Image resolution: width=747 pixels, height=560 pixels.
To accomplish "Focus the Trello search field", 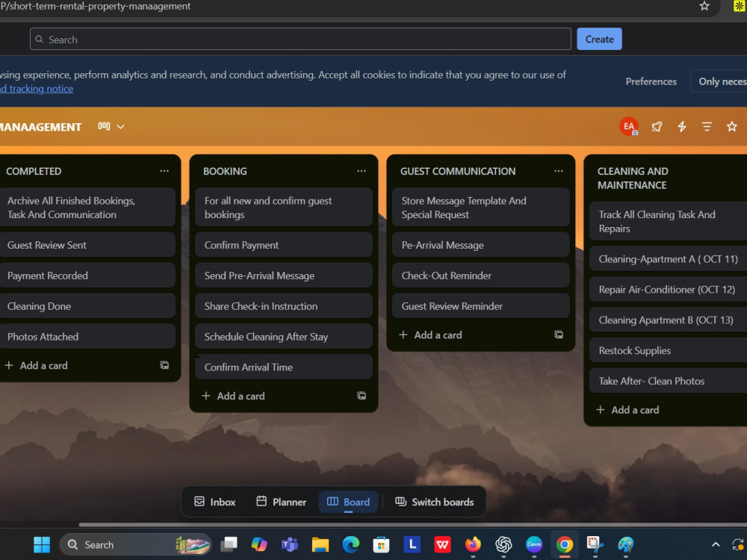I will (300, 39).
